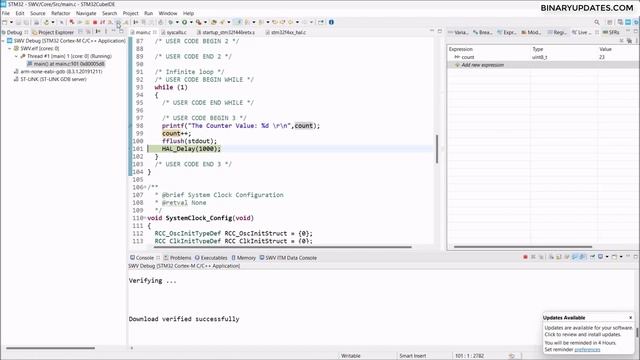Open the dropdown arrow beside Run icon
The width and height of the screenshot is (640, 360).
[x=191, y=22]
